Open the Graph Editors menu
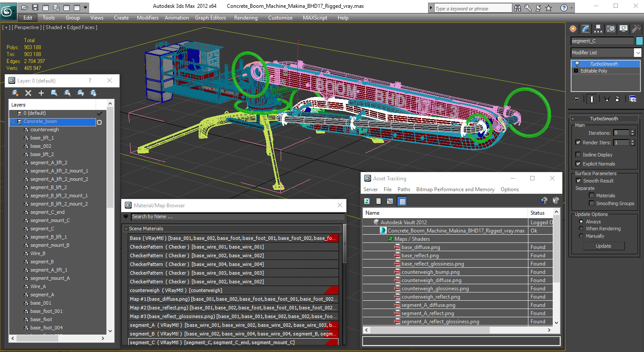This screenshot has height=352, width=644. (210, 18)
